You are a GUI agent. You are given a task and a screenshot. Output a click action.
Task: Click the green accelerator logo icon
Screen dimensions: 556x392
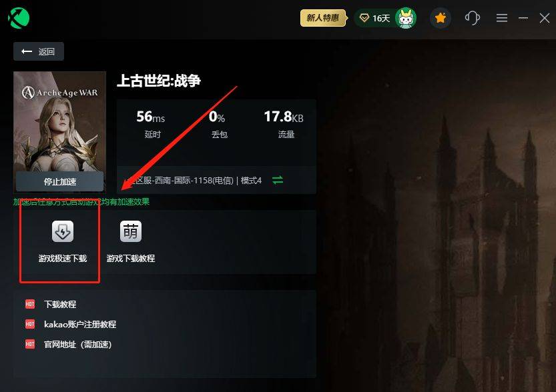(19, 18)
